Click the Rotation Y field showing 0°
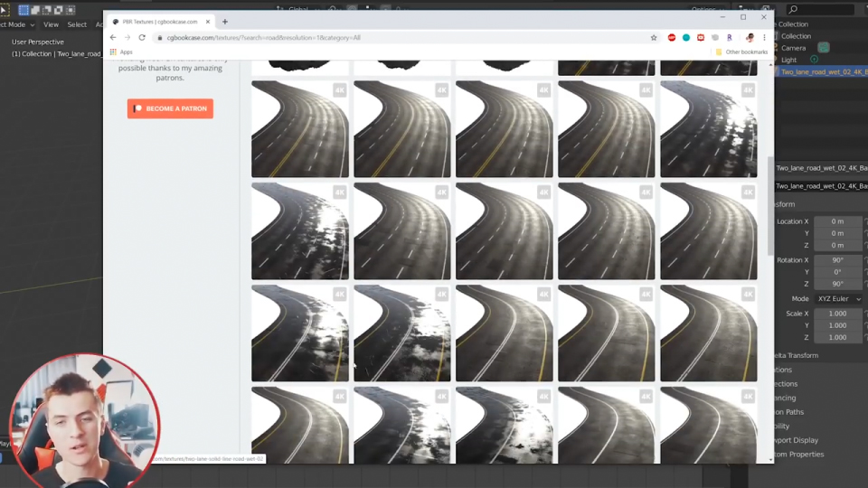The height and width of the screenshot is (488, 868). (837, 272)
